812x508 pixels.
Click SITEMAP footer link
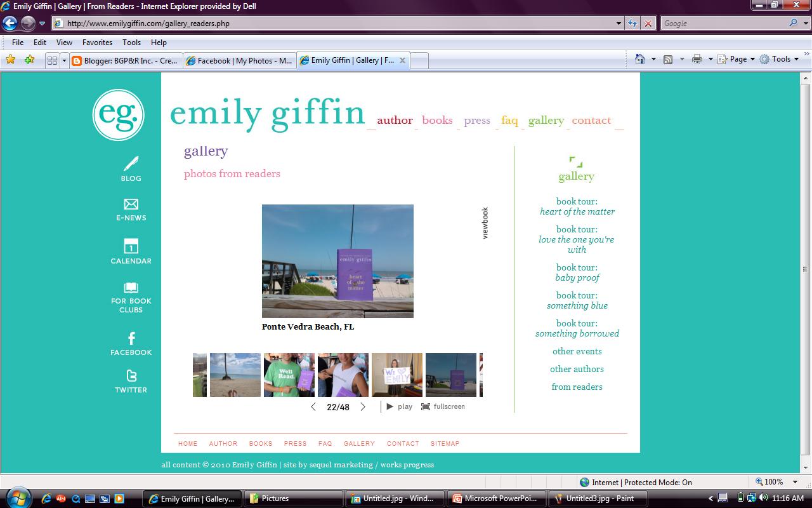(x=445, y=443)
